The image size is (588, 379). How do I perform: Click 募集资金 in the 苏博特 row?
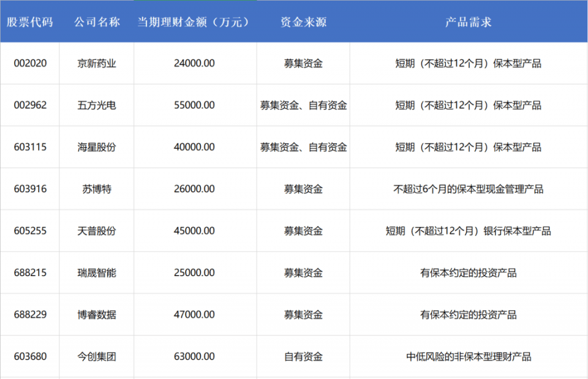303,189
